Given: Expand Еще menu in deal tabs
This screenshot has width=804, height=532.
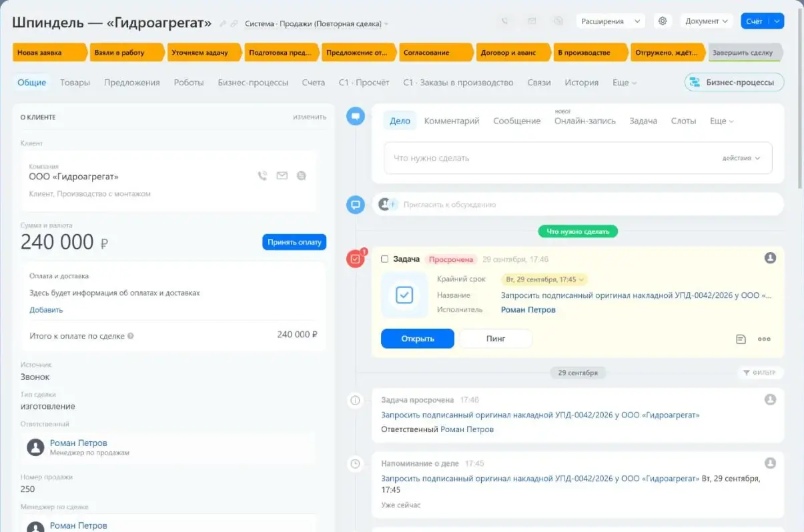Looking at the screenshot, I should pyautogui.click(x=625, y=83).
